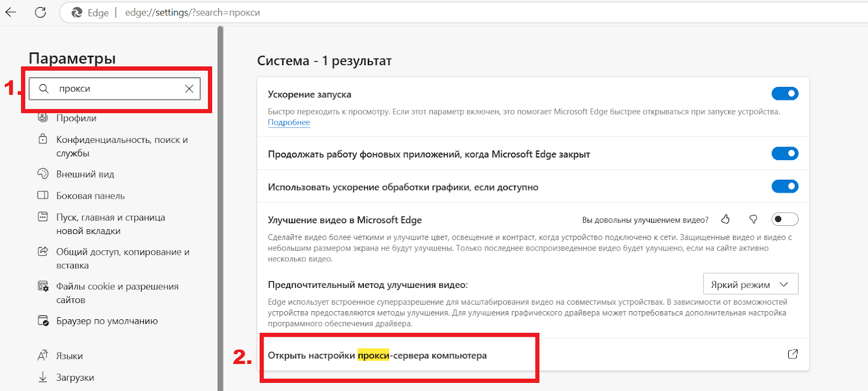The image size is (868, 391).
Task: Click Предпочтительный метод улучшения видео label
Action: (x=368, y=285)
